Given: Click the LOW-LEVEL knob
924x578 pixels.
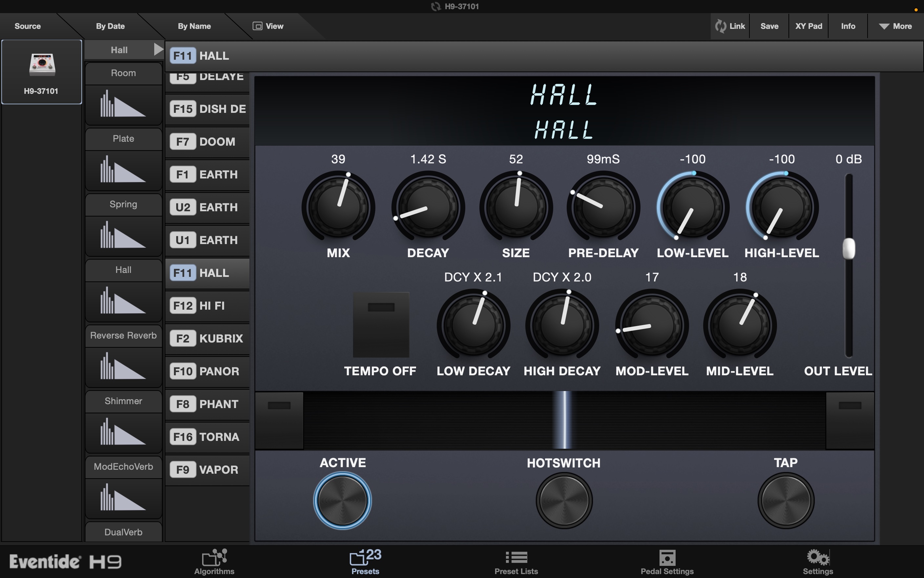Looking at the screenshot, I should 693,208.
